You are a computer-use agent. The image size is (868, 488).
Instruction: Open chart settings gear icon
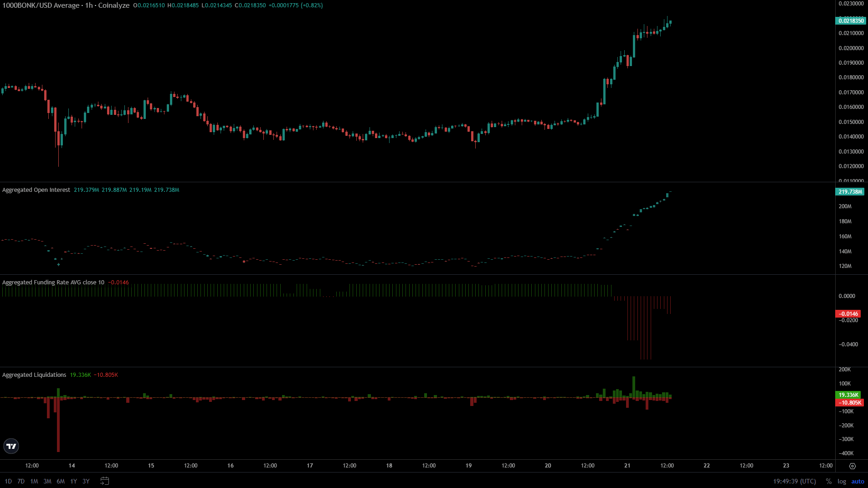point(852,466)
